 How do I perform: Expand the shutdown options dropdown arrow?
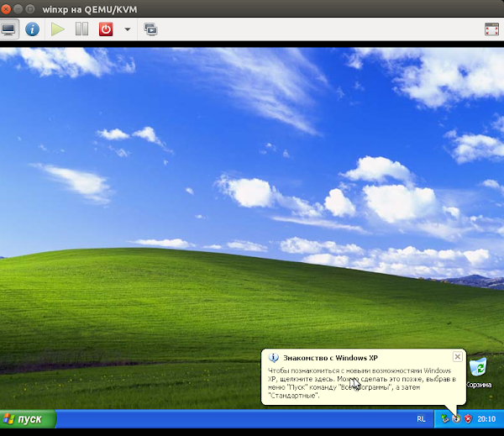(x=128, y=29)
